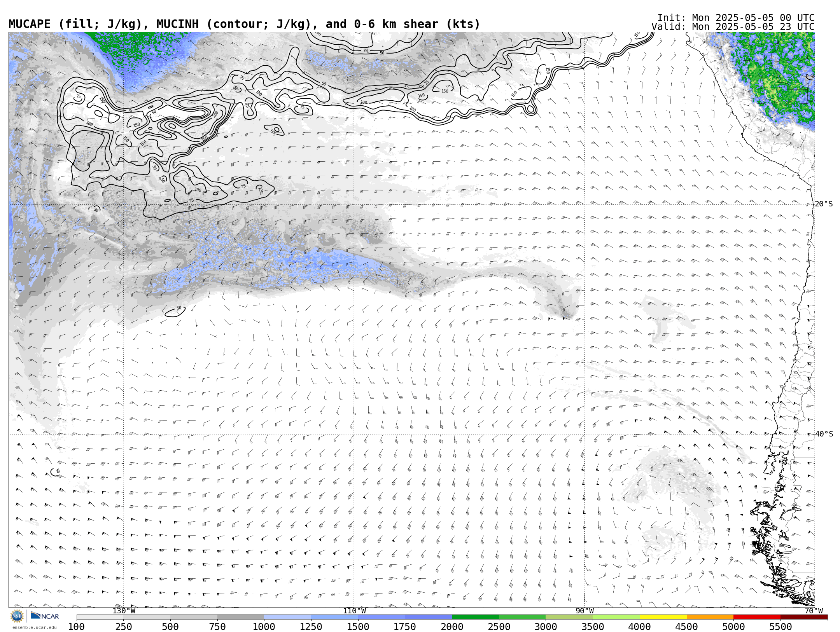
Task: Pick the blue swatch between 1500 and 1750
Action: (381, 617)
